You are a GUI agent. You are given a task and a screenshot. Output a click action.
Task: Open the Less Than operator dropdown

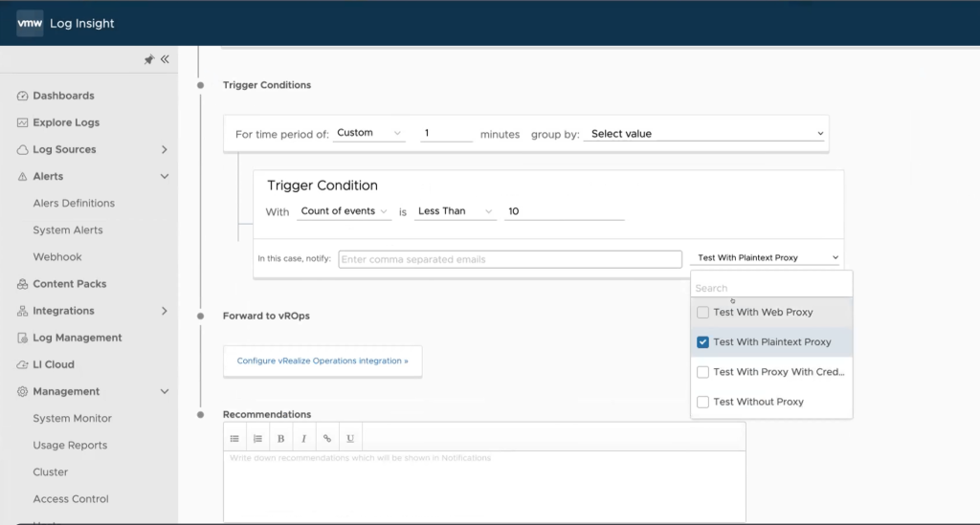(x=455, y=211)
